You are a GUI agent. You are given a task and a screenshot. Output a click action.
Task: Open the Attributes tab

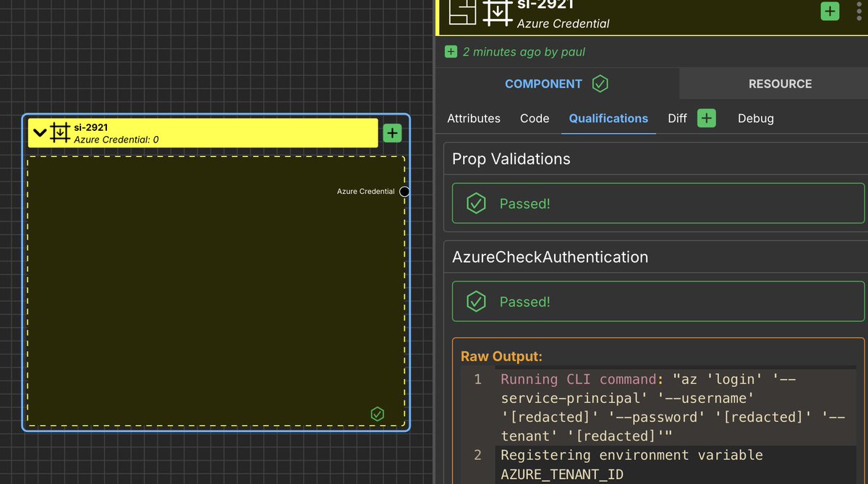474,119
